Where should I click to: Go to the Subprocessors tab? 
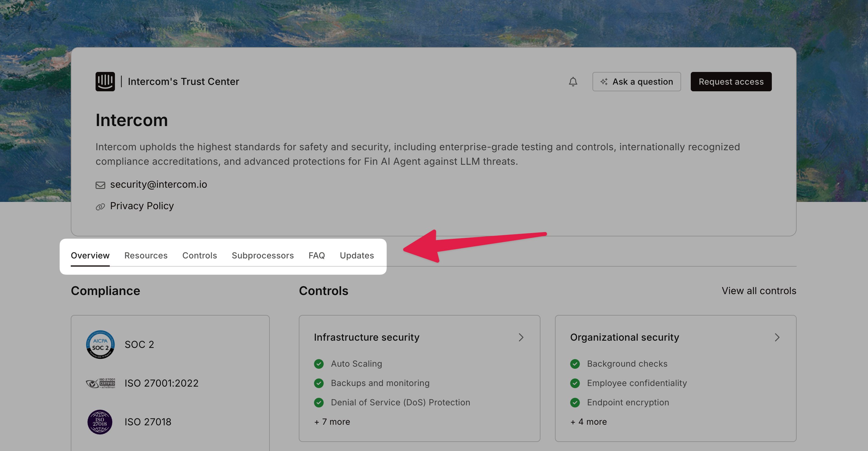[263, 255]
